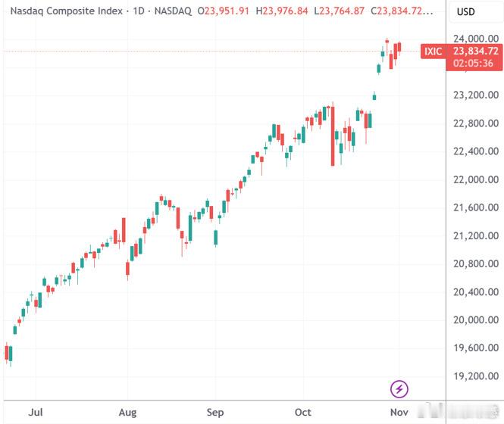Click the 23,834.72 current price tag

pyautogui.click(x=476, y=51)
